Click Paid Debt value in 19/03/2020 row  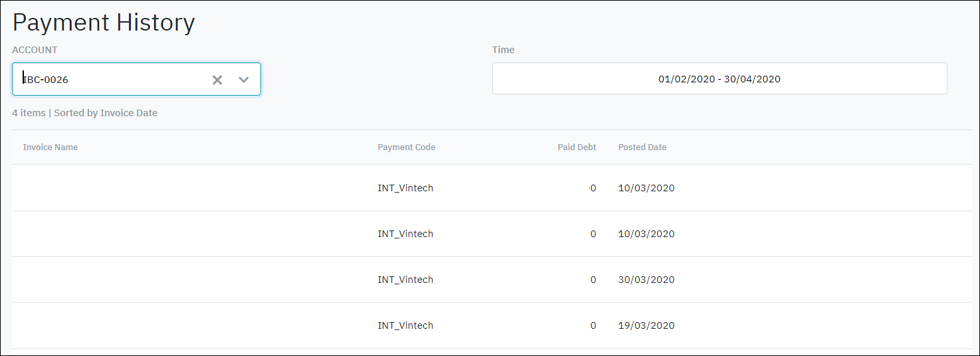click(593, 325)
